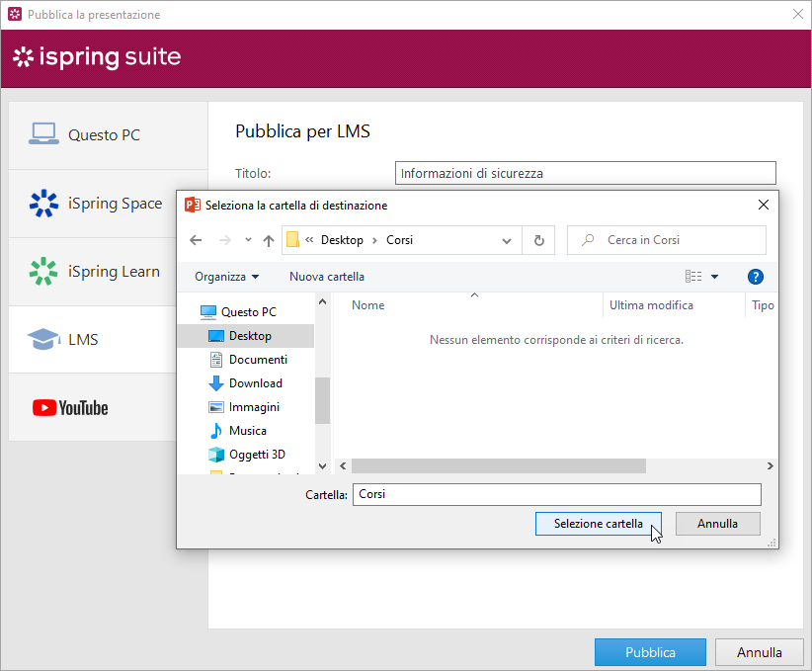Click the horizontal scrollbar in file list
Image resolution: width=812 pixels, height=671 pixels.
tap(498, 465)
